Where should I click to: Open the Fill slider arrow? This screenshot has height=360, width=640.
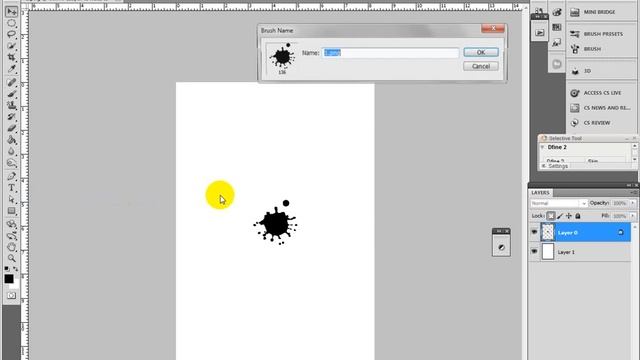(x=633, y=216)
